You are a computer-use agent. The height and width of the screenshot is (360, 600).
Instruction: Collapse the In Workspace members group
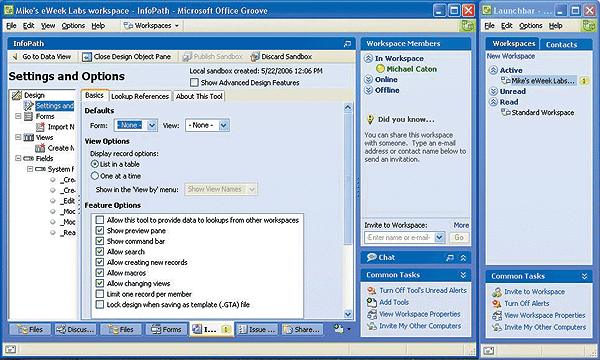point(368,58)
